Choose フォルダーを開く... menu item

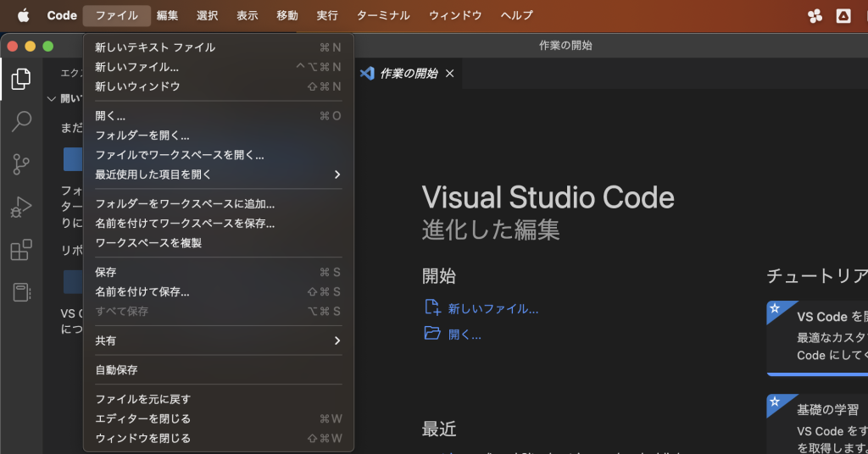click(x=218, y=136)
